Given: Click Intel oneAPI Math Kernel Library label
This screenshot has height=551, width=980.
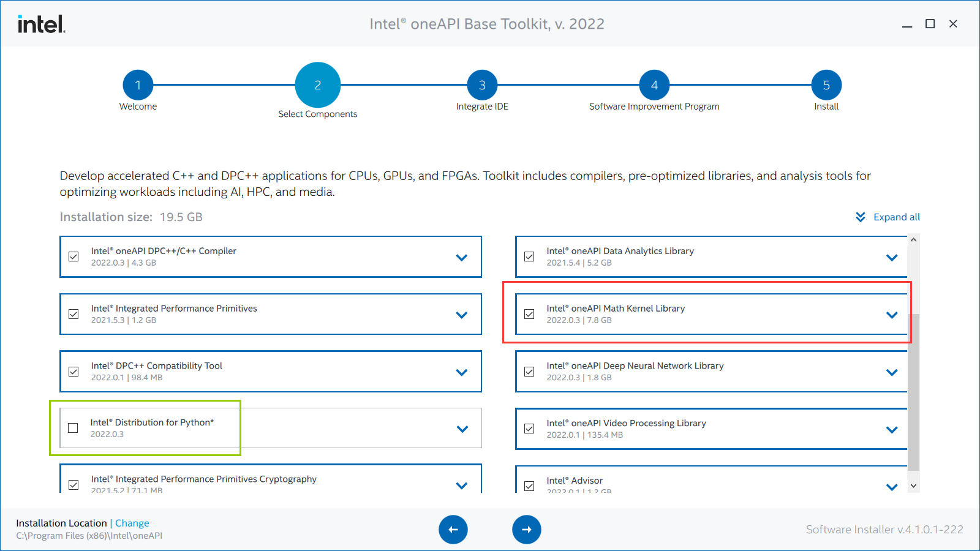Looking at the screenshot, I should (x=616, y=309).
